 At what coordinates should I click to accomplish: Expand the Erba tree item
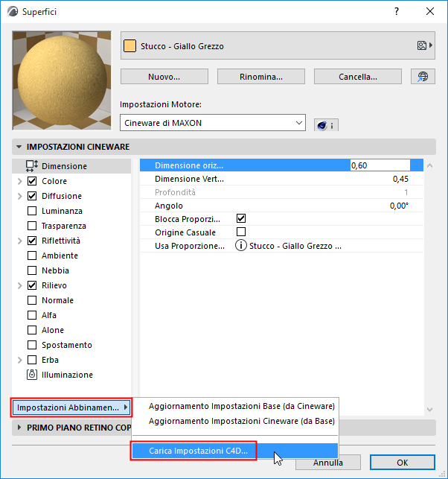(20, 360)
